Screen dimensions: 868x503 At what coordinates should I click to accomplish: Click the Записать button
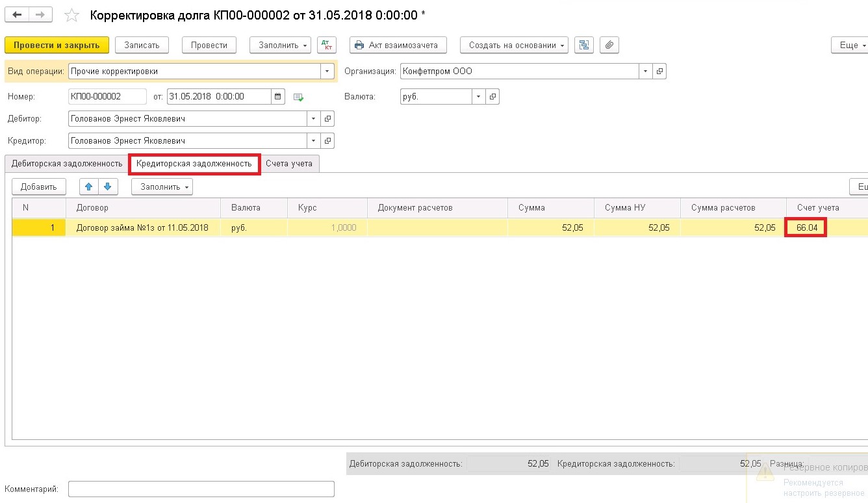tap(142, 45)
